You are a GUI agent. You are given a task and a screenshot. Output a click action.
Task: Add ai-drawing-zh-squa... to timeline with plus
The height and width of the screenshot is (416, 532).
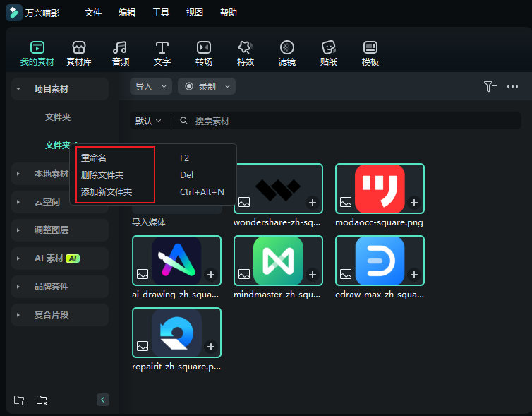211,275
